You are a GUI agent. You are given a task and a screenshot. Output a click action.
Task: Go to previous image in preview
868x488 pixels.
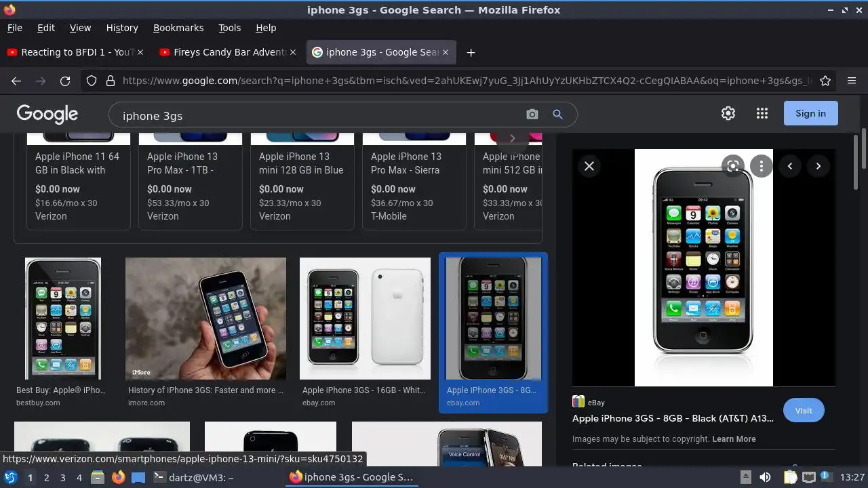point(790,165)
